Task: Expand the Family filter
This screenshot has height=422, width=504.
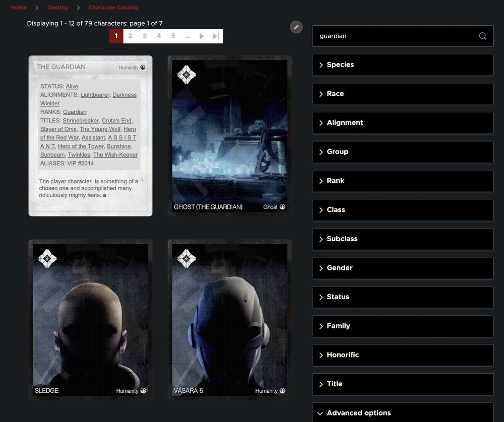Action: [x=403, y=326]
